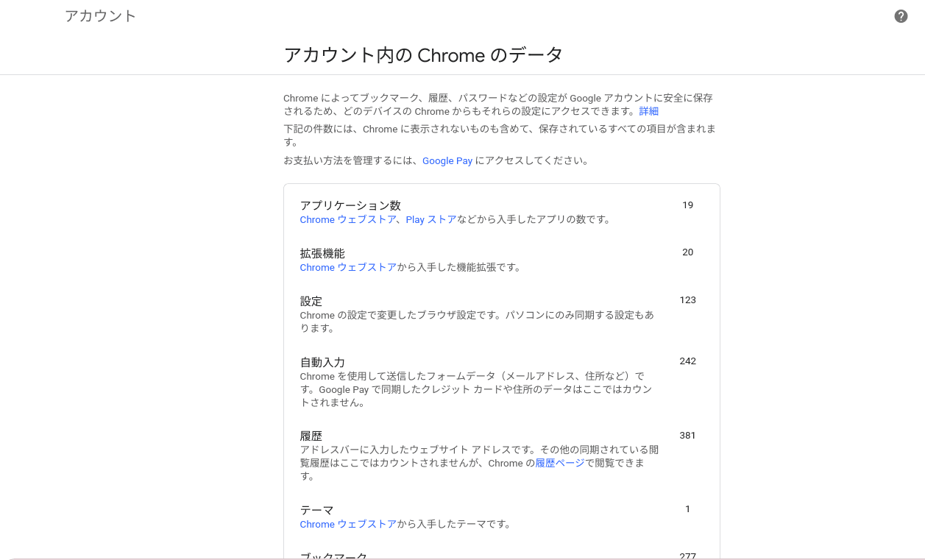Screen dimensions: 925x560
Task: Click the count 242 next to 自動入力
Action: [x=687, y=361]
